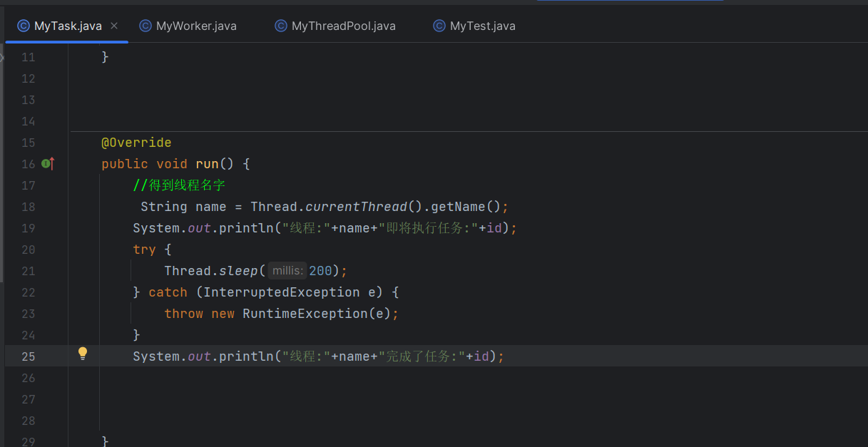Click the currentThread method call
Image resolution: width=868 pixels, height=447 pixels.
[x=356, y=207]
